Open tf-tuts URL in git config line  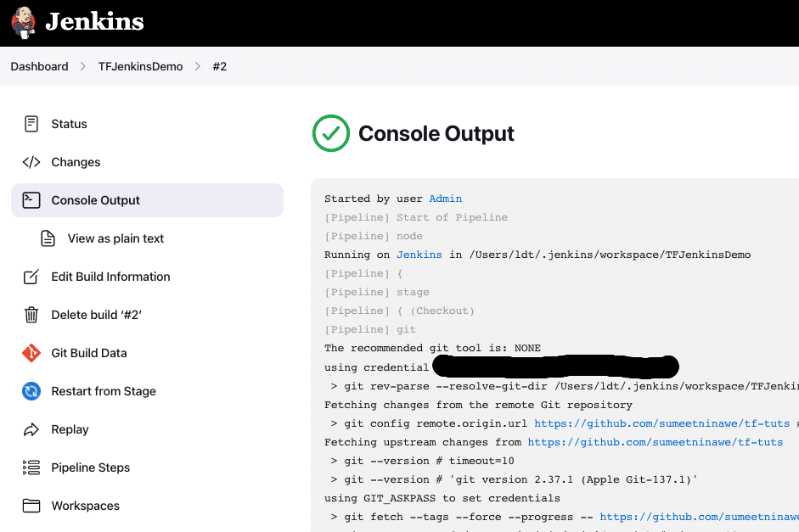point(662,423)
